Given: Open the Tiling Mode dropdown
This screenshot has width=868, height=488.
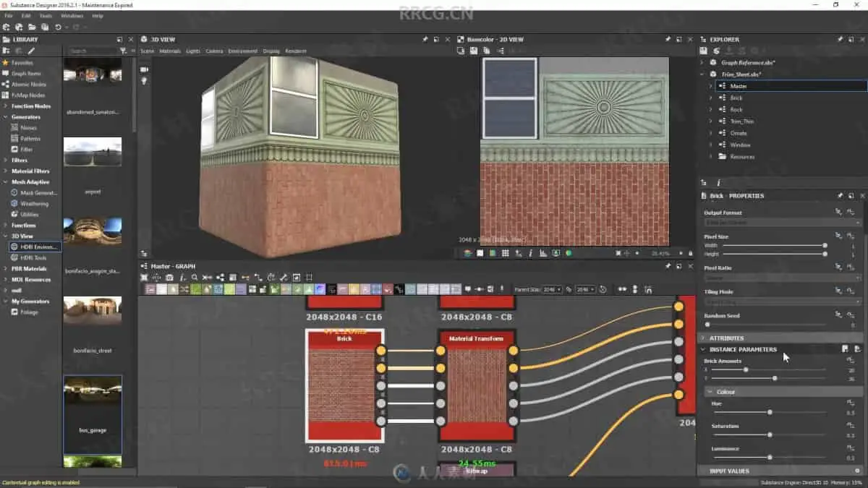Looking at the screenshot, I should pos(782,301).
